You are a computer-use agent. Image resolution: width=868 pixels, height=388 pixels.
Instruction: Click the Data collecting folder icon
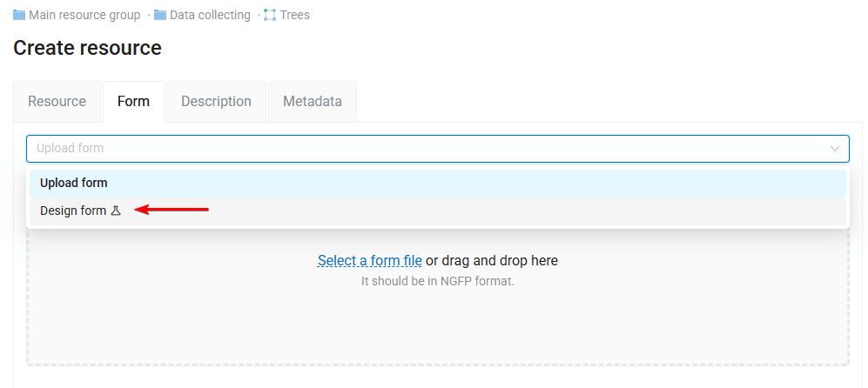point(160,15)
